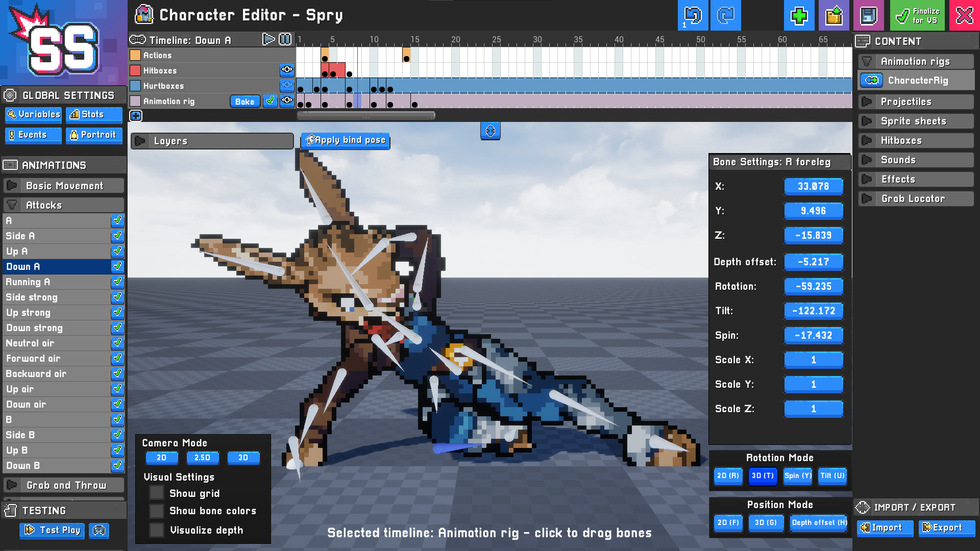The height and width of the screenshot is (551, 980).
Task: Click the Redo icon in the top toolbar
Action: click(725, 15)
